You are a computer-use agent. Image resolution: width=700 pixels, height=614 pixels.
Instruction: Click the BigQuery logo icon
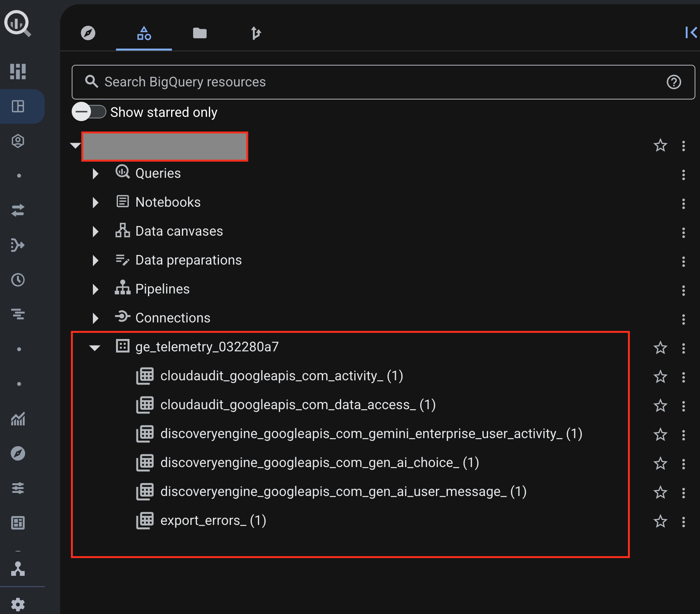(17, 24)
